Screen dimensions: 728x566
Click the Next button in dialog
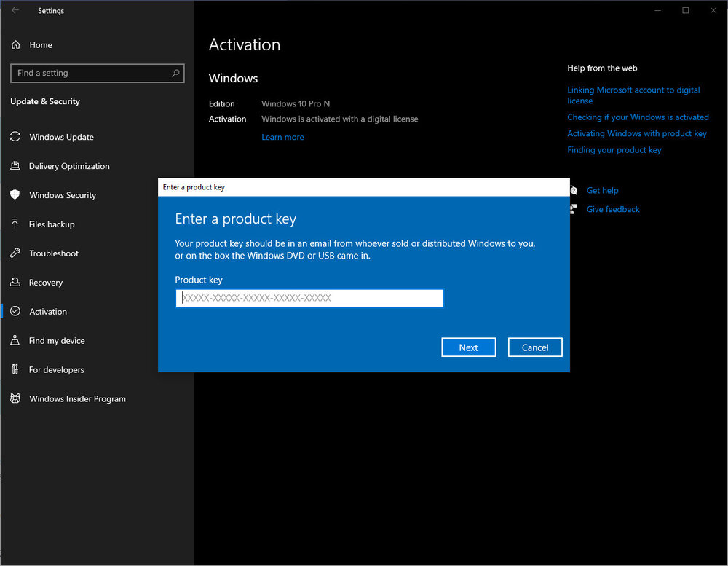[x=468, y=347]
